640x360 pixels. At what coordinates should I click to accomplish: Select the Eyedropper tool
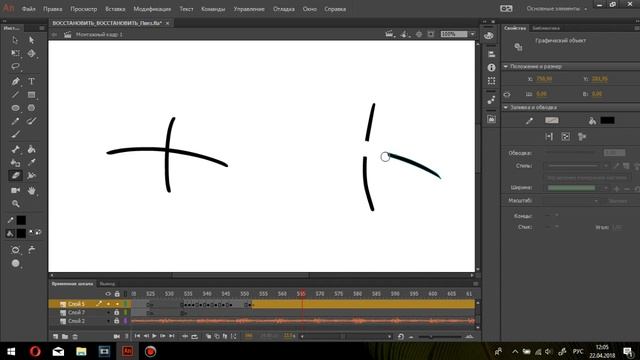pos(31,163)
